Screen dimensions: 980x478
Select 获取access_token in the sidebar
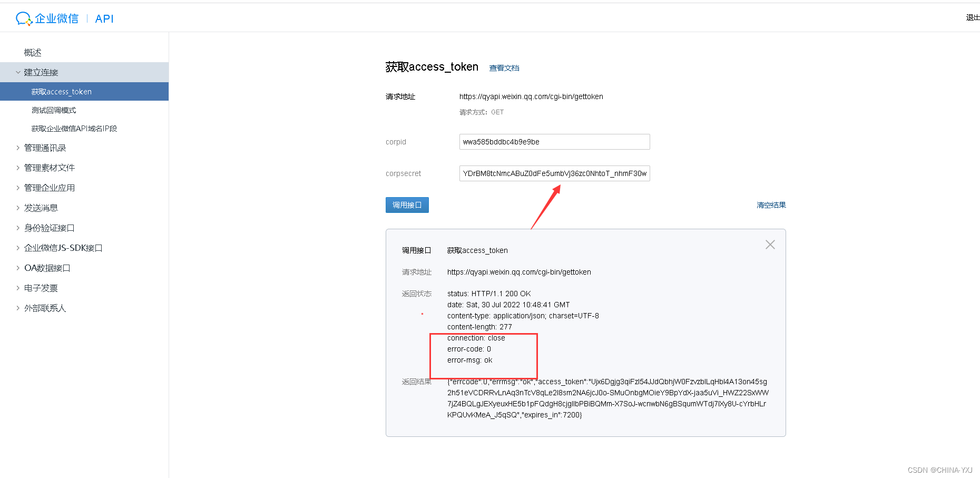click(x=84, y=92)
